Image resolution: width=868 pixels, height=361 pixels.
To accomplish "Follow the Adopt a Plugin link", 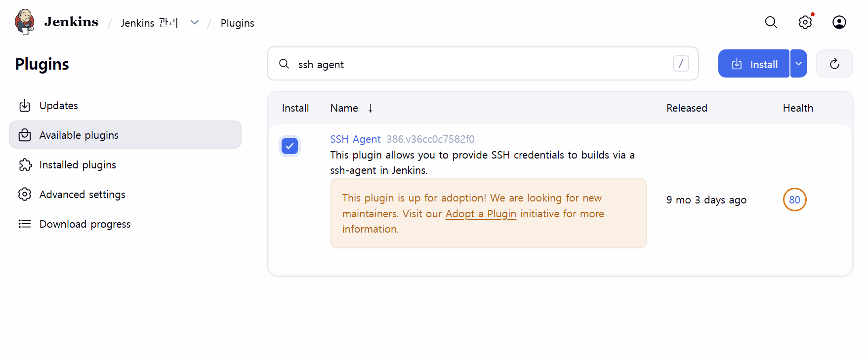I will (x=481, y=214).
